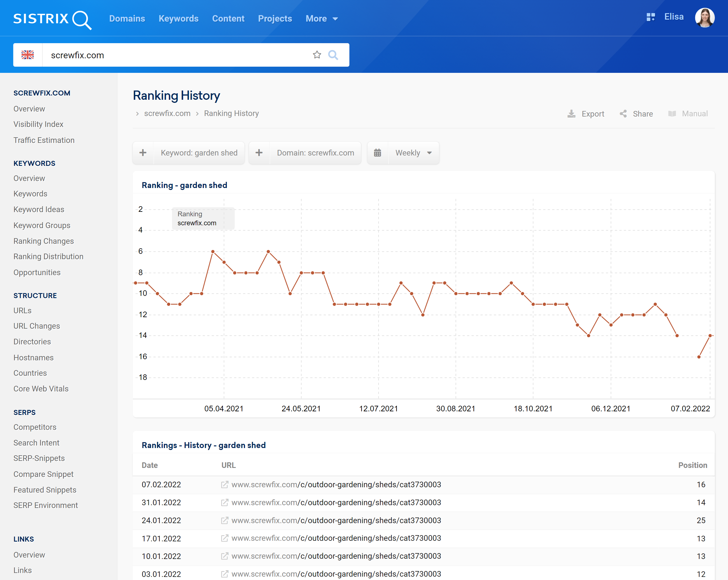Open the apps grid icon beside Elisa

click(650, 17)
